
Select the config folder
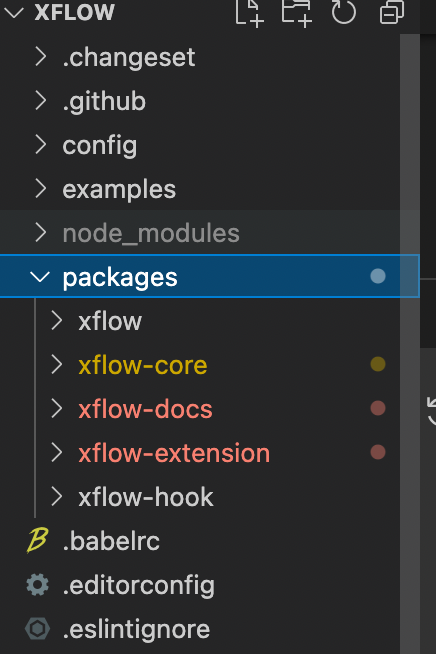(x=100, y=145)
